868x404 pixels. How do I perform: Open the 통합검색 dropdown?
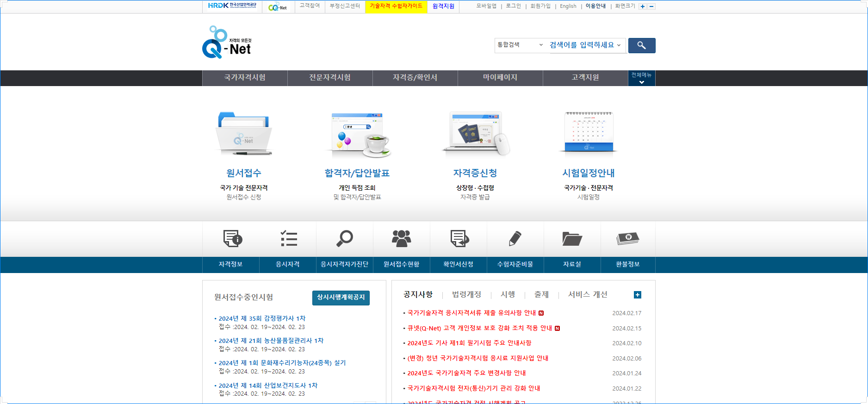coord(520,45)
